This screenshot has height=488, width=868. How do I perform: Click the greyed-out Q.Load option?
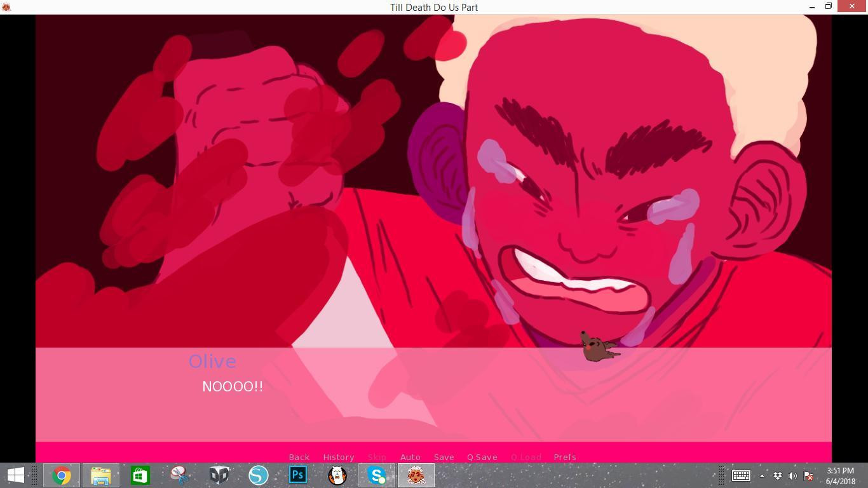(526, 457)
